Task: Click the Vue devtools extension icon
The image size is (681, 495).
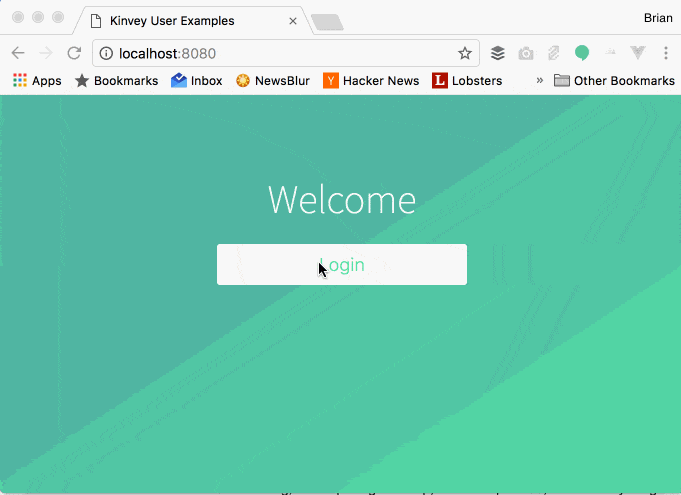Action: (638, 53)
